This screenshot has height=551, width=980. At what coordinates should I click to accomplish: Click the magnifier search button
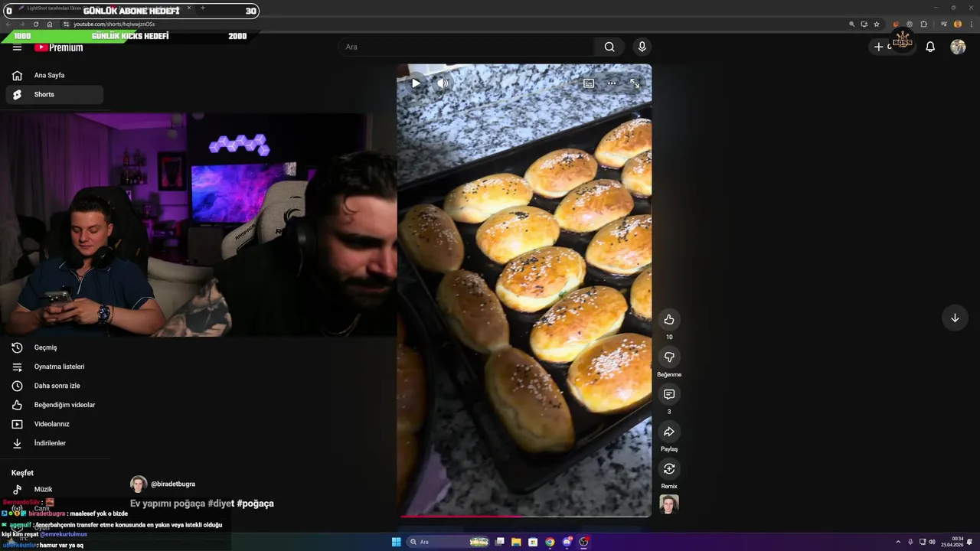(609, 47)
